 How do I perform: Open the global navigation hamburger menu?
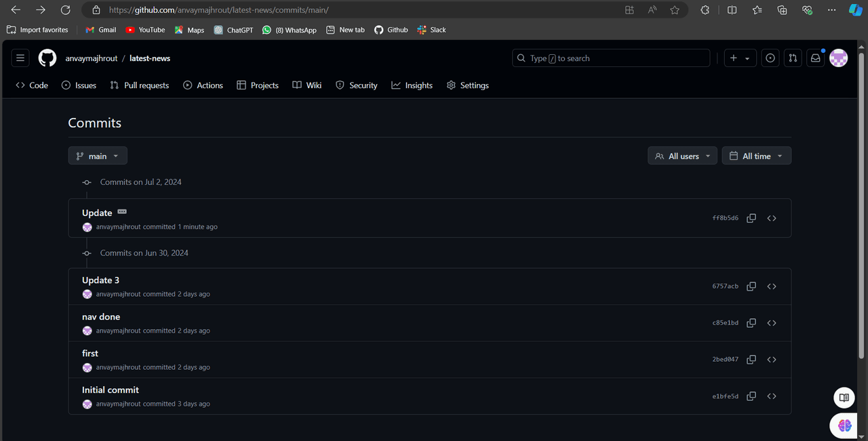pos(20,58)
